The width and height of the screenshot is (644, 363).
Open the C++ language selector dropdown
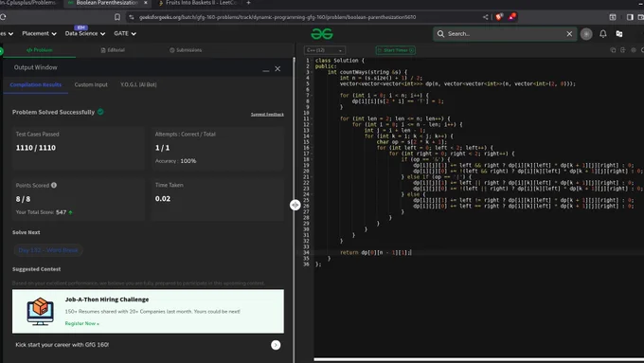pos(325,50)
